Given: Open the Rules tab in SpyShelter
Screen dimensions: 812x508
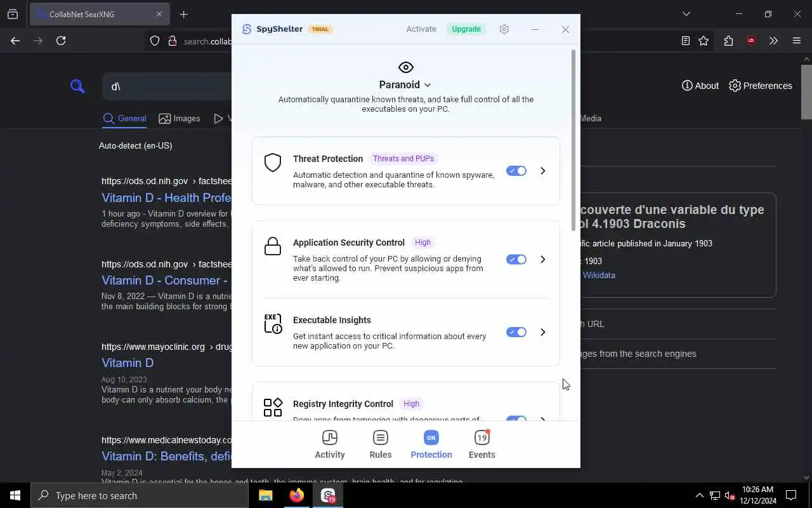Looking at the screenshot, I should (381, 444).
